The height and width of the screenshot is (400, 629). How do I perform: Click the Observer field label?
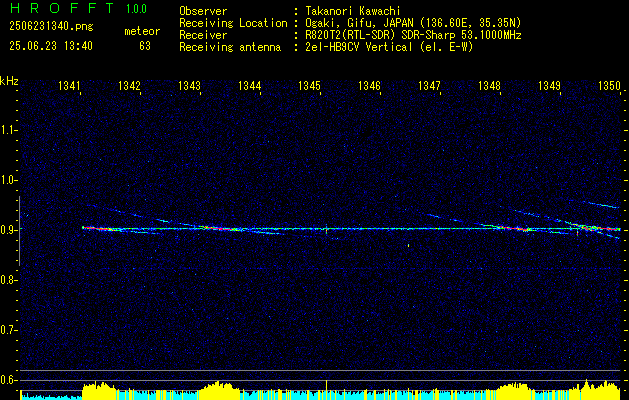[203, 11]
